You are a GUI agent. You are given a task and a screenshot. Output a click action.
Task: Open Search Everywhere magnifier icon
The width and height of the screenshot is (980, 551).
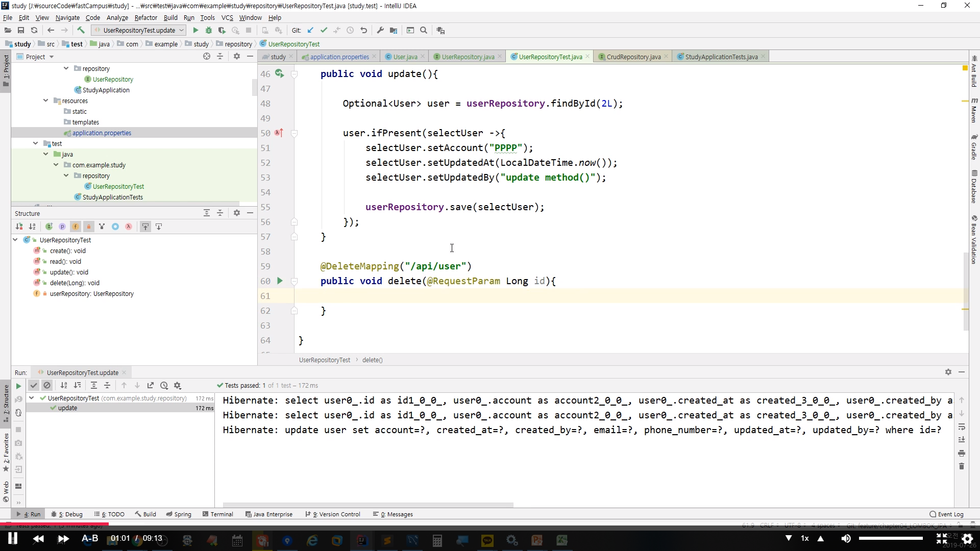coord(424,31)
